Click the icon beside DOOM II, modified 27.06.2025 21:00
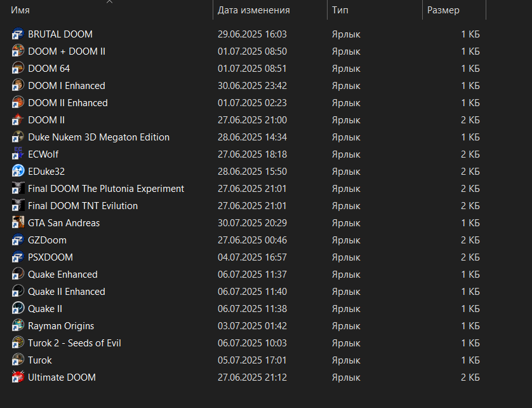The height and width of the screenshot is (408, 532). coord(18,120)
